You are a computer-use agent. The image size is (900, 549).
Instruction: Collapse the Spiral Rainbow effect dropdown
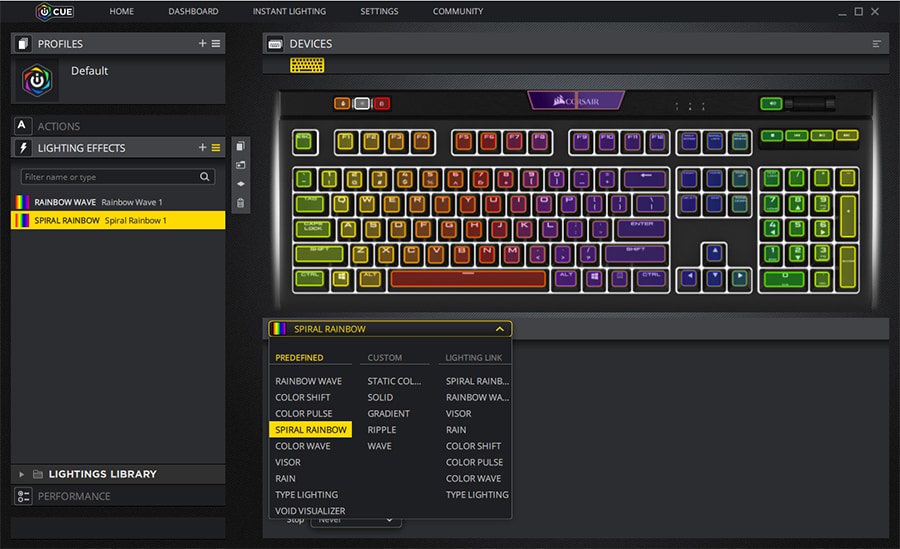click(x=499, y=329)
